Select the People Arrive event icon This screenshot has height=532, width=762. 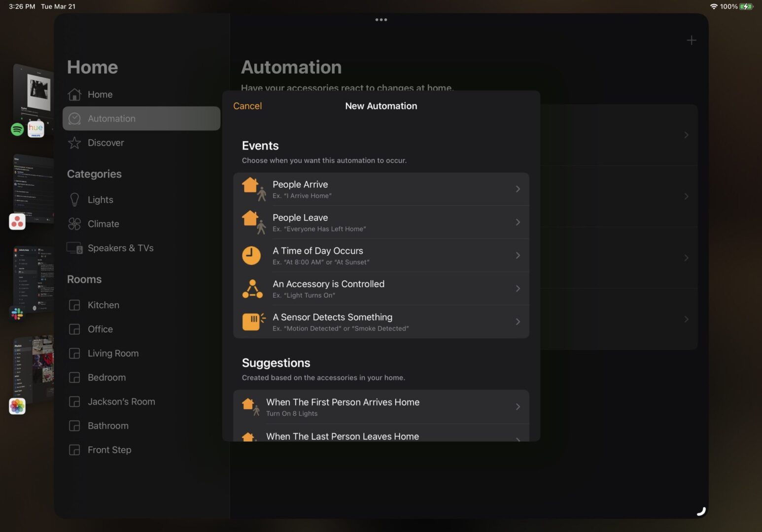click(x=252, y=189)
